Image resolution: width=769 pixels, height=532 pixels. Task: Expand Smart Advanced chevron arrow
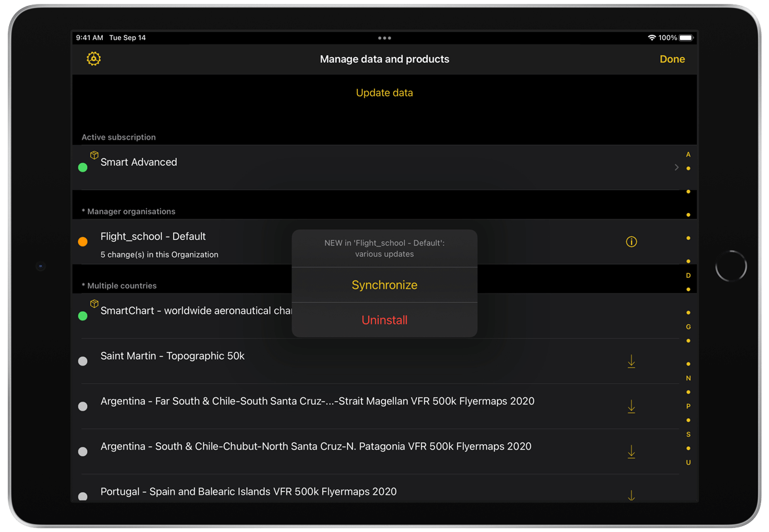pos(676,167)
